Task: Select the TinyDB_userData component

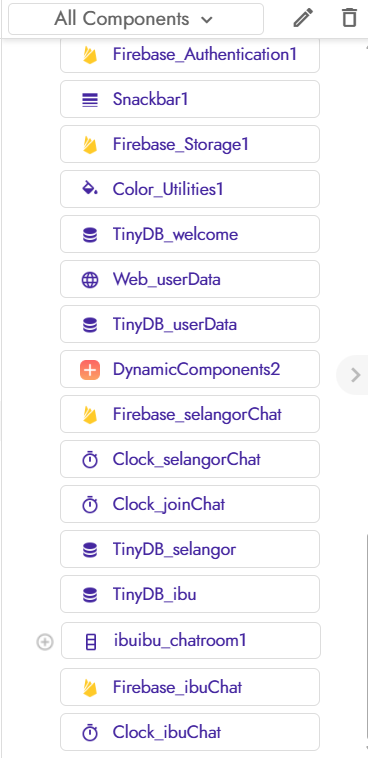Action: point(190,324)
